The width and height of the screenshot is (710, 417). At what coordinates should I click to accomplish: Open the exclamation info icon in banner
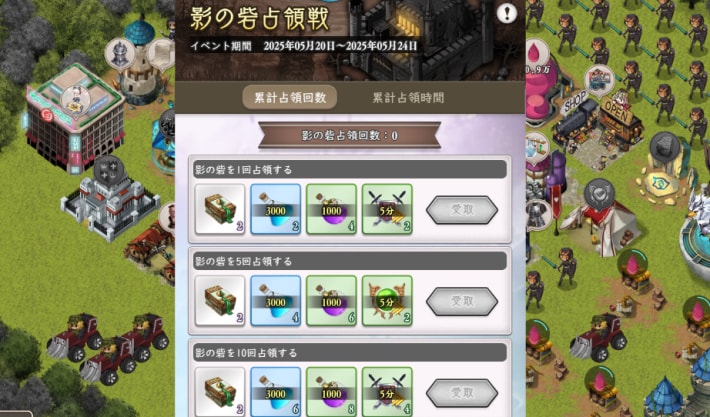(x=507, y=14)
